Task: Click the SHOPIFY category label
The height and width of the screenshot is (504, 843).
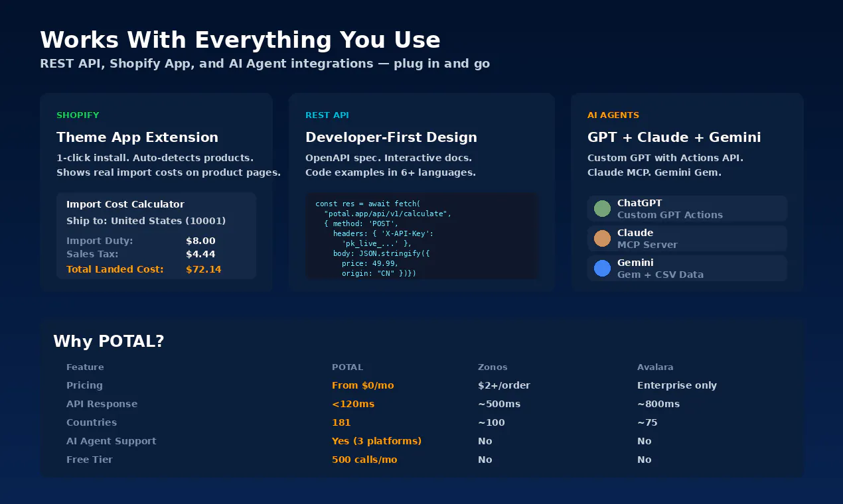Action: point(78,115)
